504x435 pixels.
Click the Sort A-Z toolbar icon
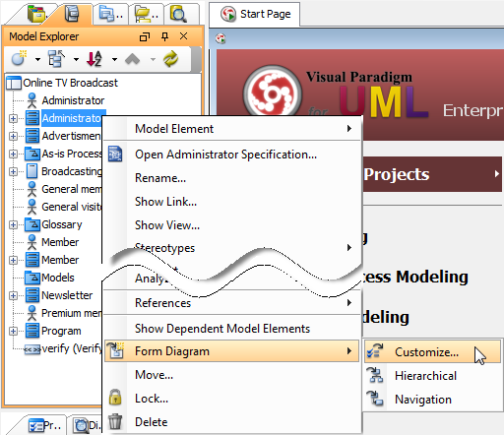(94, 58)
